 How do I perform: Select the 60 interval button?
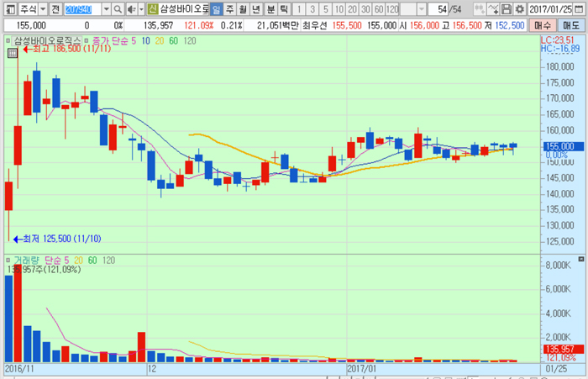point(379,9)
